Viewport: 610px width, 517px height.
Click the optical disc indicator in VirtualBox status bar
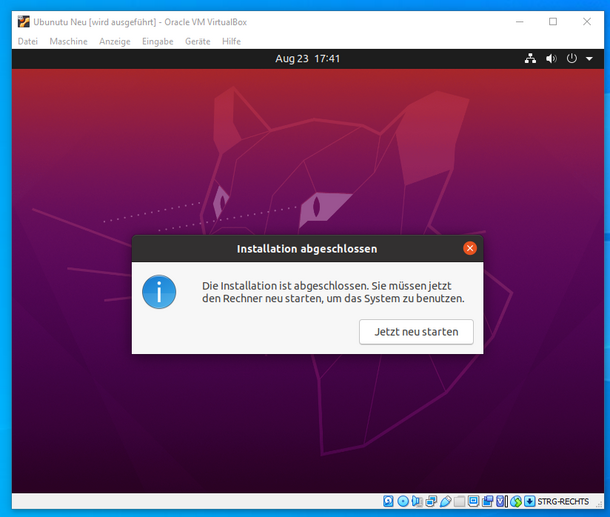coord(403,501)
